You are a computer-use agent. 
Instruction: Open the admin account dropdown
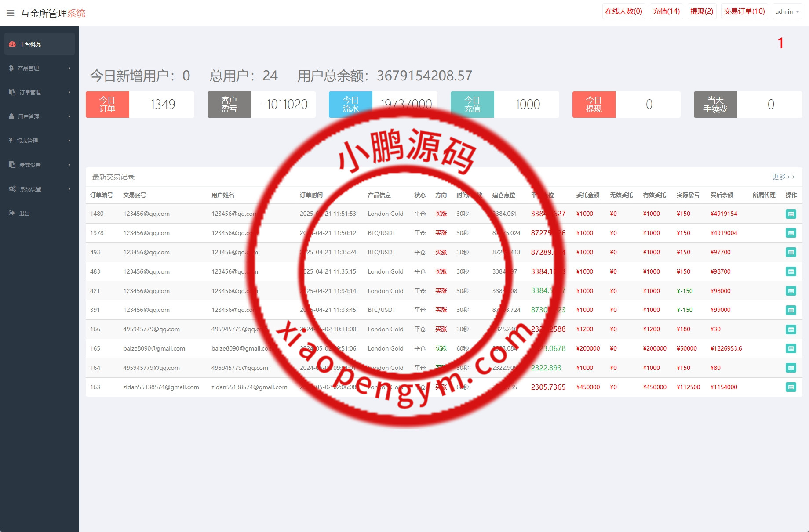(787, 11)
